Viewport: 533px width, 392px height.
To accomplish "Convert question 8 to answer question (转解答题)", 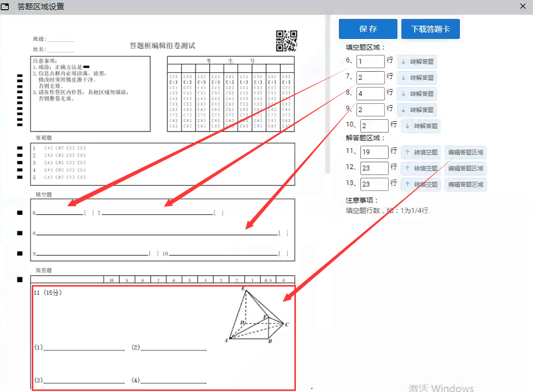I will point(417,94).
